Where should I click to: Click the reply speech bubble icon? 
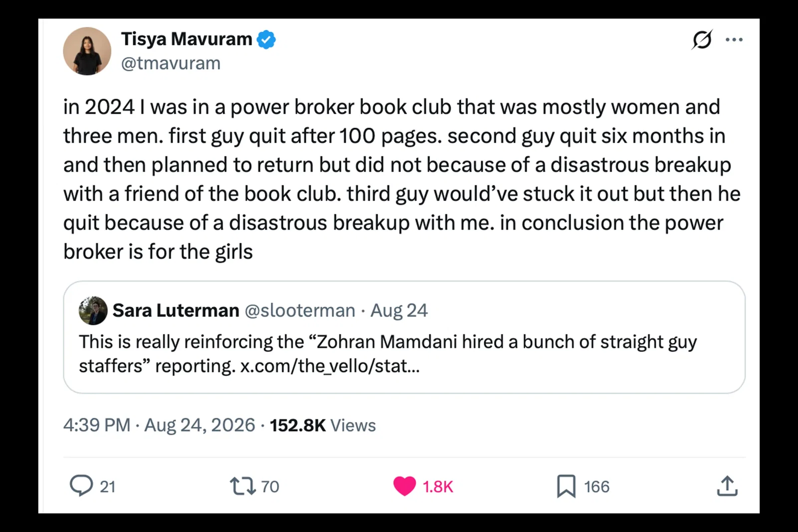[x=81, y=486]
